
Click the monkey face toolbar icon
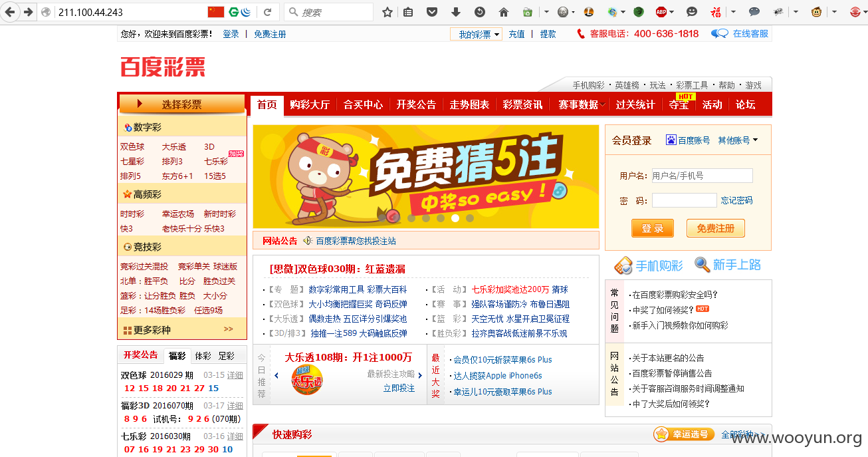pyautogui.click(x=816, y=12)
